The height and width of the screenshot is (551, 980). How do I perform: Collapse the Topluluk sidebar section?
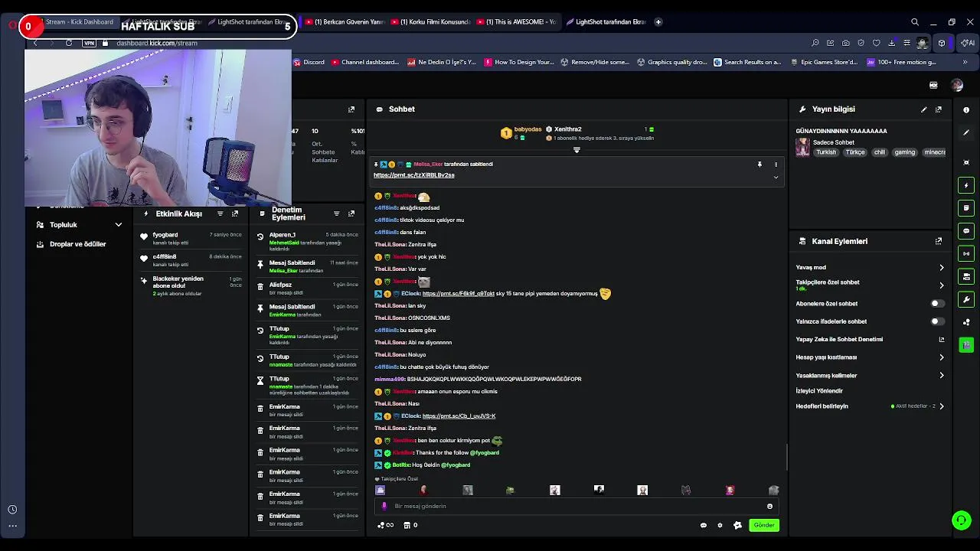click(119, 225)
